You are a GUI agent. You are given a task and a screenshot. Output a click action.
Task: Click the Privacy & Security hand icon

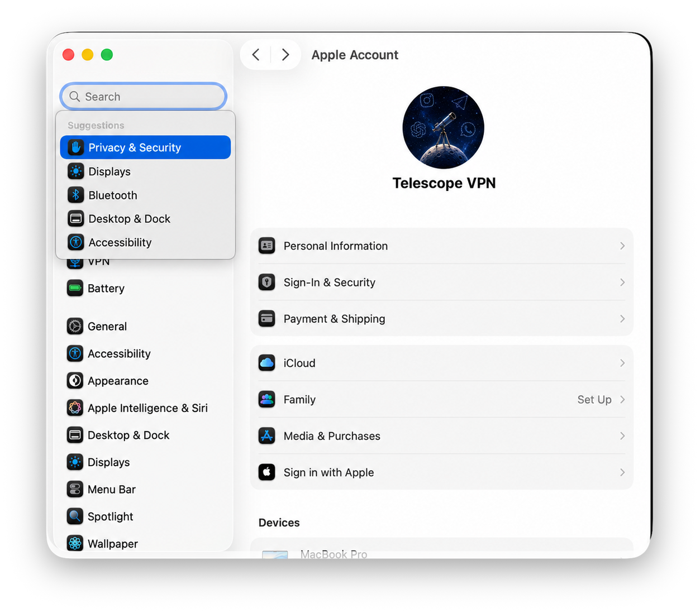76,147
